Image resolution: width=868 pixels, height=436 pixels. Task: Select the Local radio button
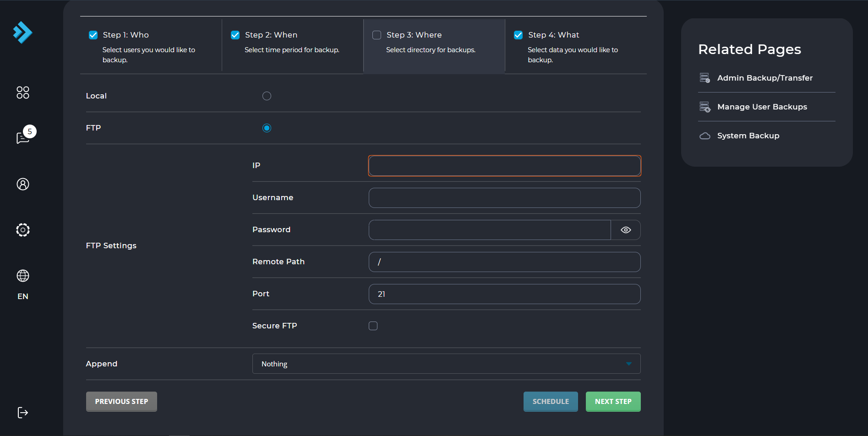(x=267, y=96)
